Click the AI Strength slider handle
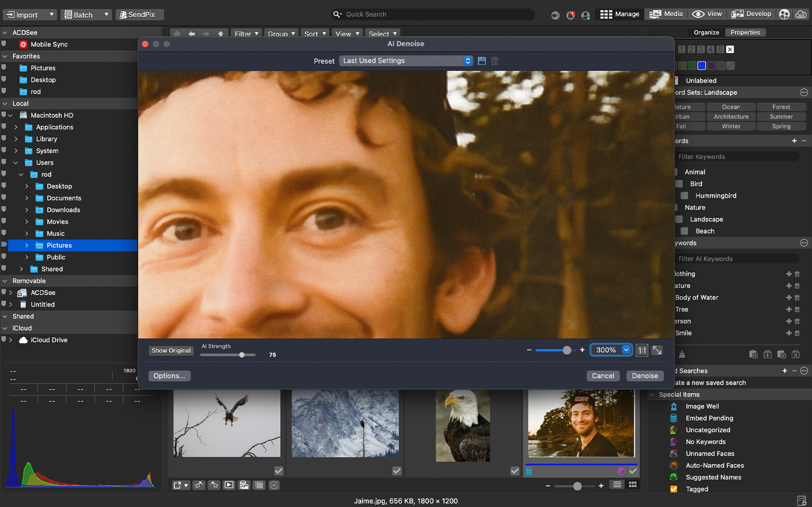812x507 pixels. (x=242, y=355)
